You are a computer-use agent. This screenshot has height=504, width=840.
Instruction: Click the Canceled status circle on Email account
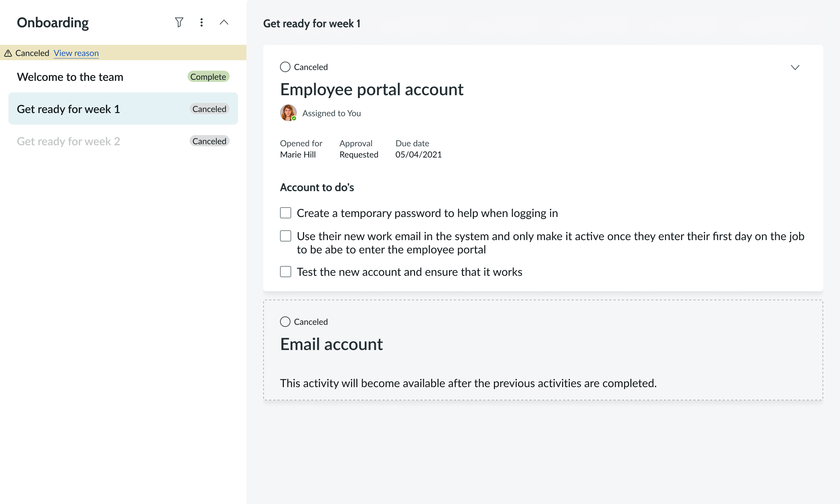(285, 322)
